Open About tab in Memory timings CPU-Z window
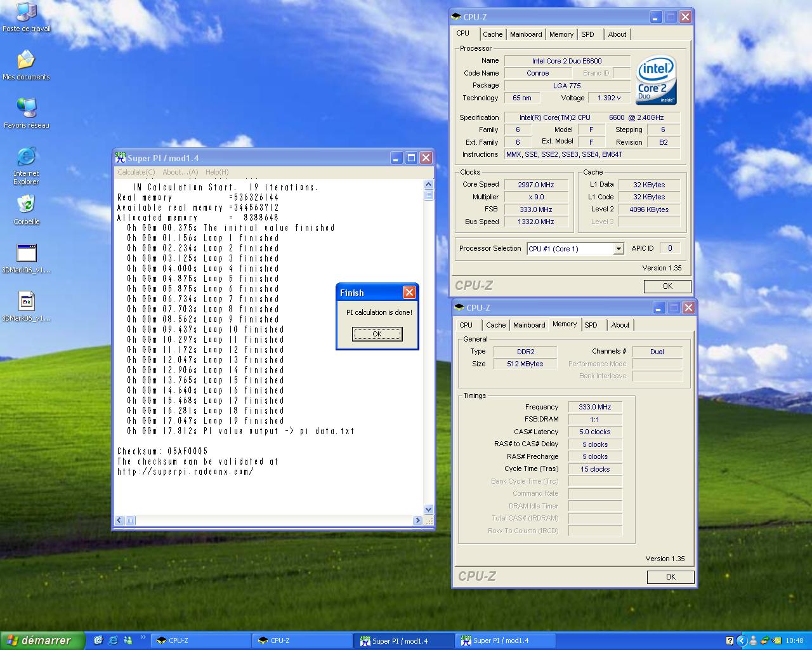Image resolution: width=812 pixels, height=650 pixels. (620, 325)
